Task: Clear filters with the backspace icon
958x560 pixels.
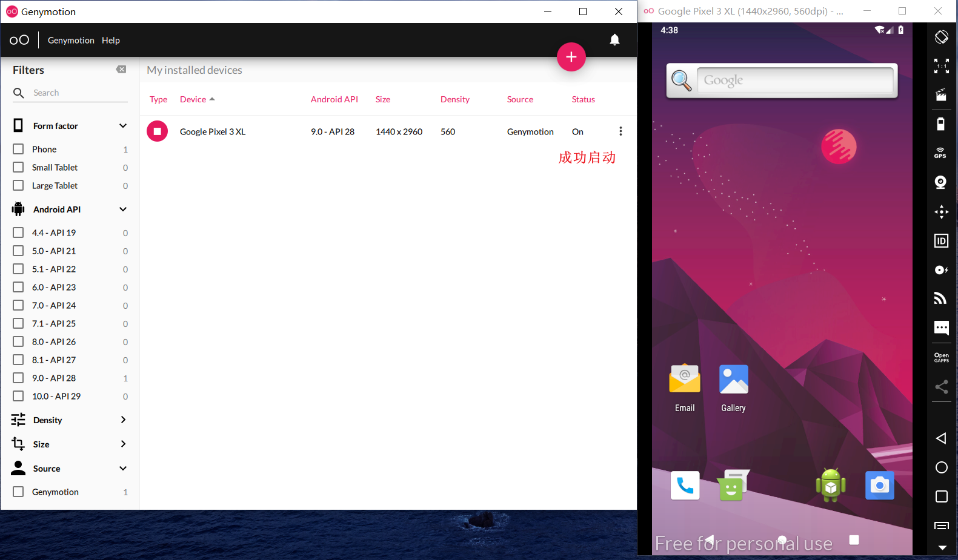Action: pyautogui.click(x=121, y=70)
